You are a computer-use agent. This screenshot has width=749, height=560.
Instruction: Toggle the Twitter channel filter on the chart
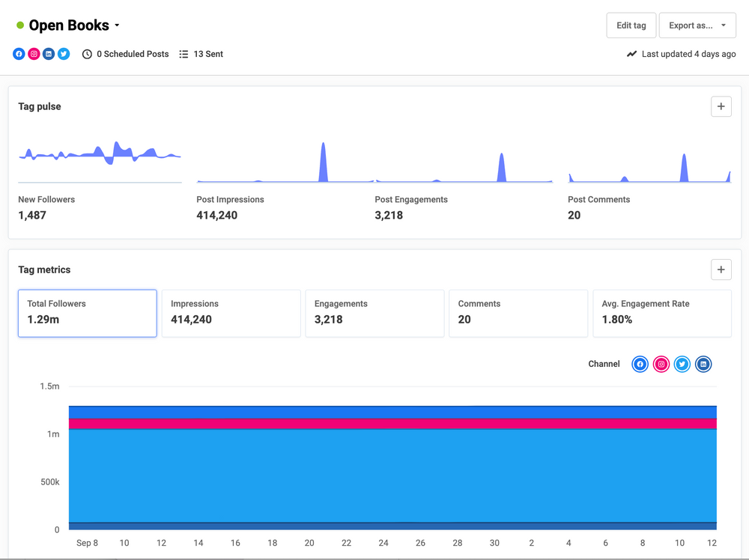pos(682,364)
